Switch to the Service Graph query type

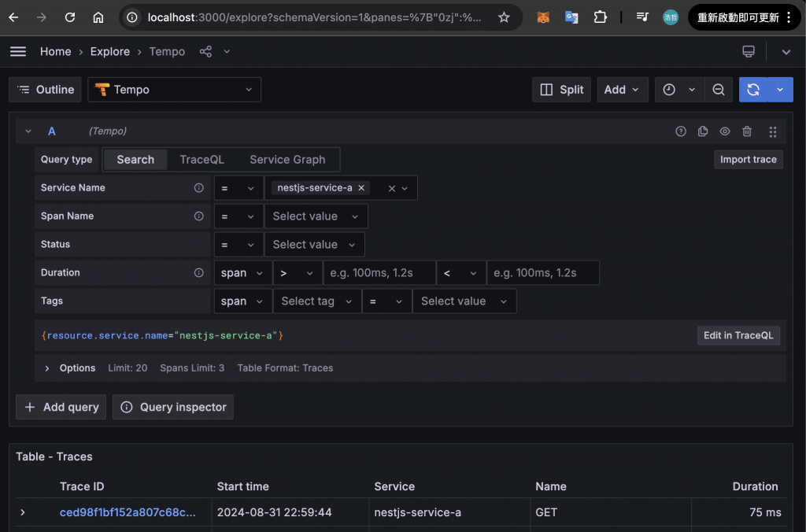click(287, 160)
